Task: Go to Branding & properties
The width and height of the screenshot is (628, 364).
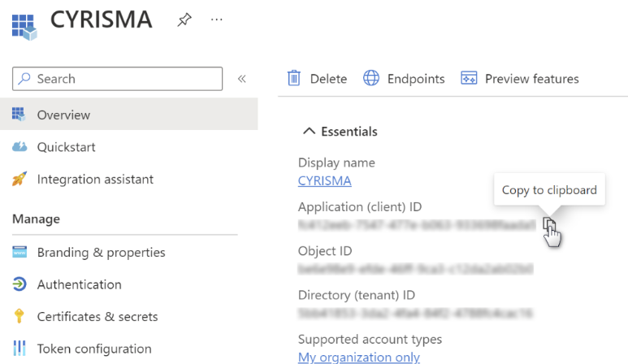Action: click(102, 252)
